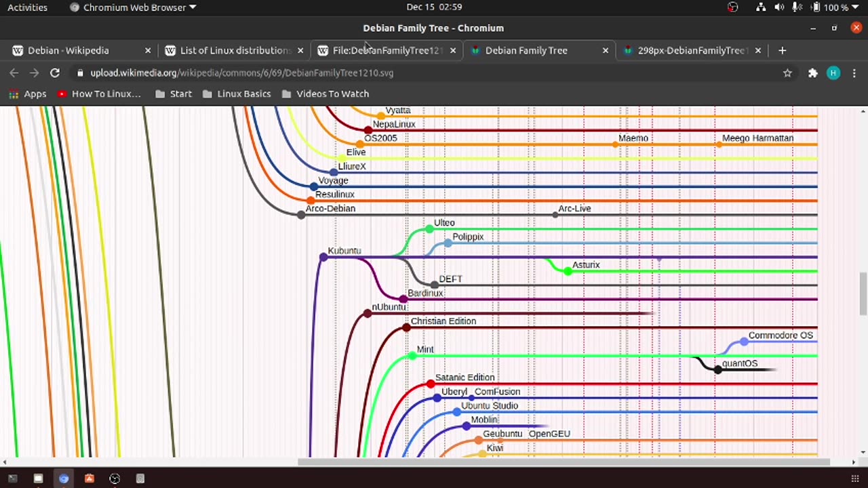Bookmark this page with star icon
The height and width of the screenshot is (488, 868).
pos(787,73)
